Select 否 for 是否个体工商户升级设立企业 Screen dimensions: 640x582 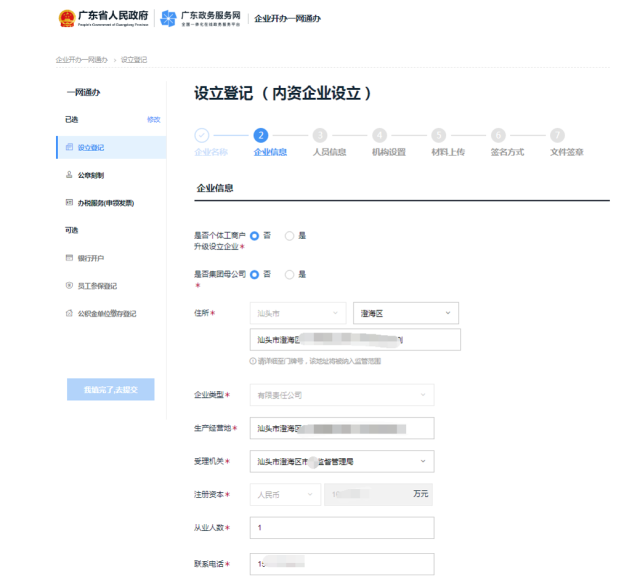click(x=254, y=236)
